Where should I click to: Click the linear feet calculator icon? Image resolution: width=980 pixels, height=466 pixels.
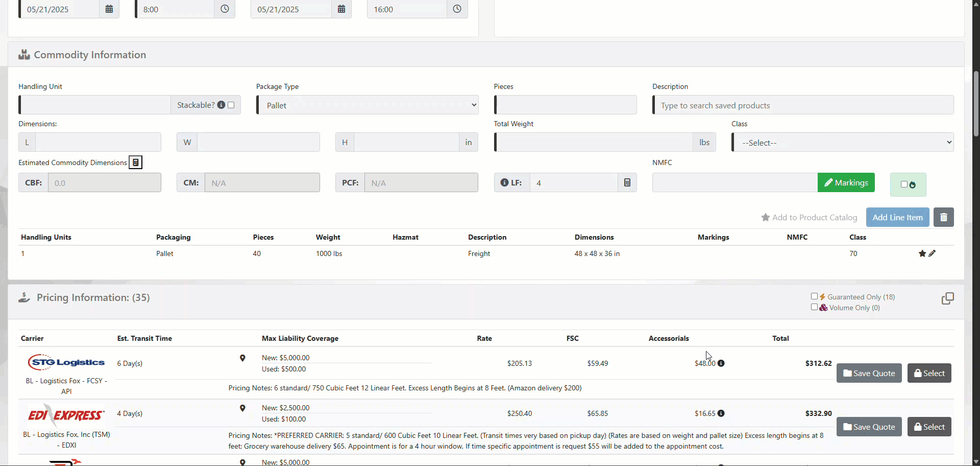click(x=627, y=183)
